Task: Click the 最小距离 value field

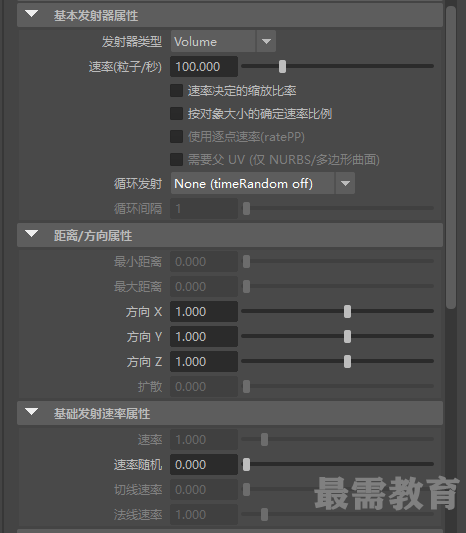Action: (204, 261)
